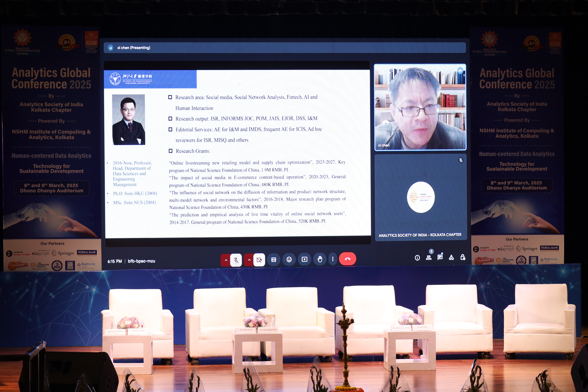
Task: Click the xi avatar icon in presenting bar
Action: pos(111,48)
